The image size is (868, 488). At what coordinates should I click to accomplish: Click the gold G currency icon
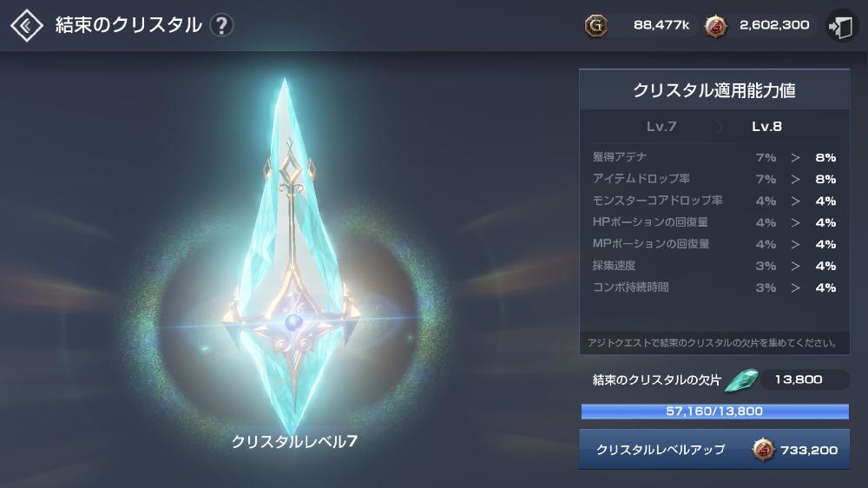click(x=596, y=25)
